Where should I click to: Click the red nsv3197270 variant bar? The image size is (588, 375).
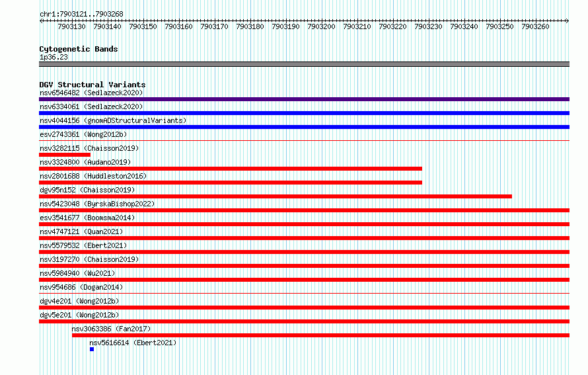click(304, 266)
